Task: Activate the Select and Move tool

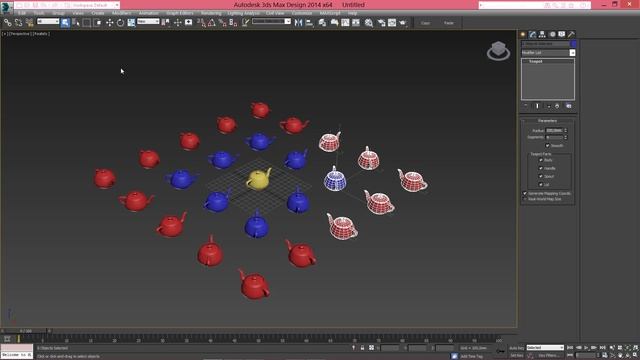Action: pos(109,23)
